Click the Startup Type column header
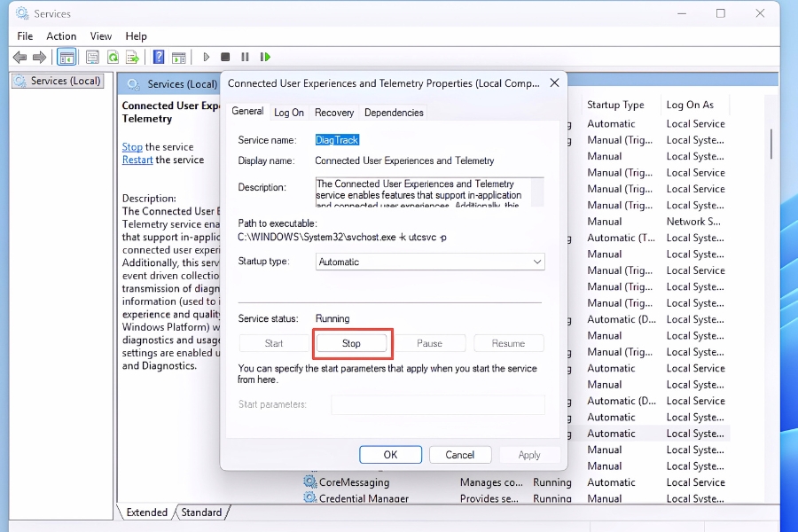798x532 pixels. [x=615, y=105]
